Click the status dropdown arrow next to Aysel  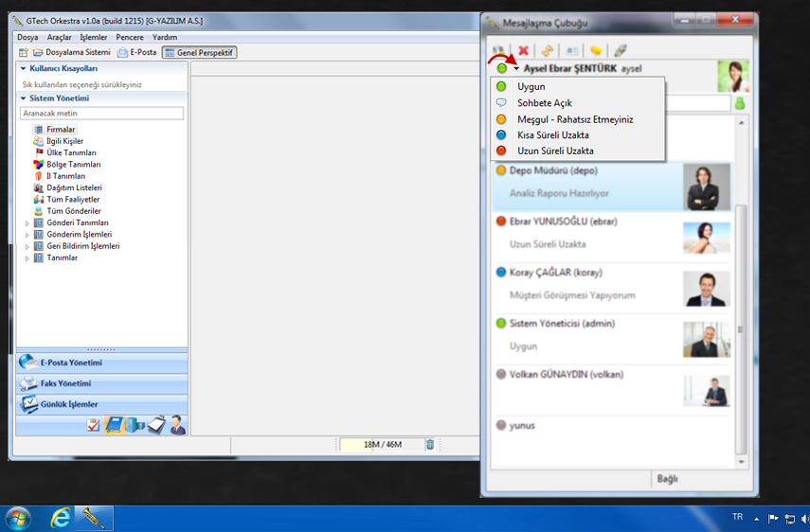516,69
